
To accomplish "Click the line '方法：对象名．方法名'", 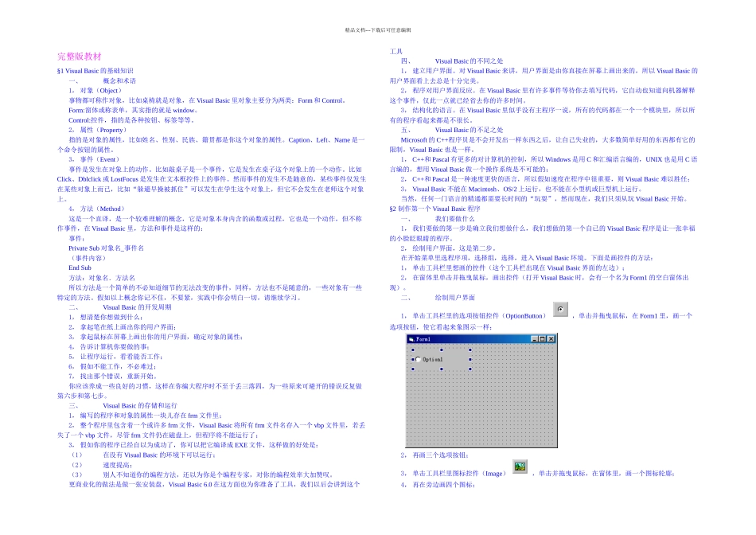I will [102, 278].
